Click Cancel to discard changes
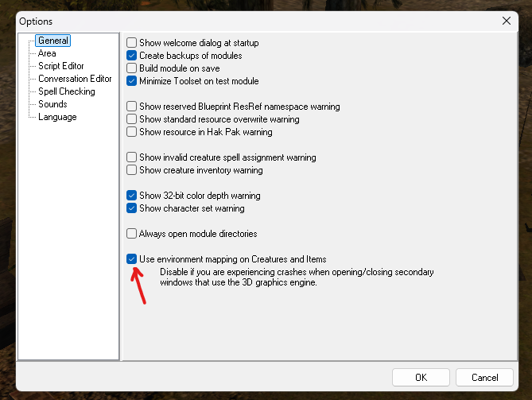This screenshot has height=400, width=532. pyautogui.click(x=484, y=377)
